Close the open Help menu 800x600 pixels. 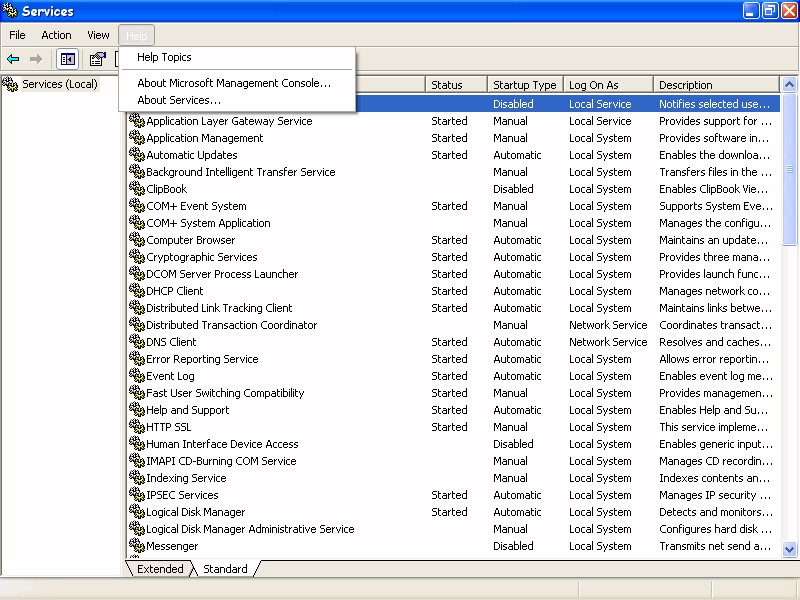click(x=136, y=36)
